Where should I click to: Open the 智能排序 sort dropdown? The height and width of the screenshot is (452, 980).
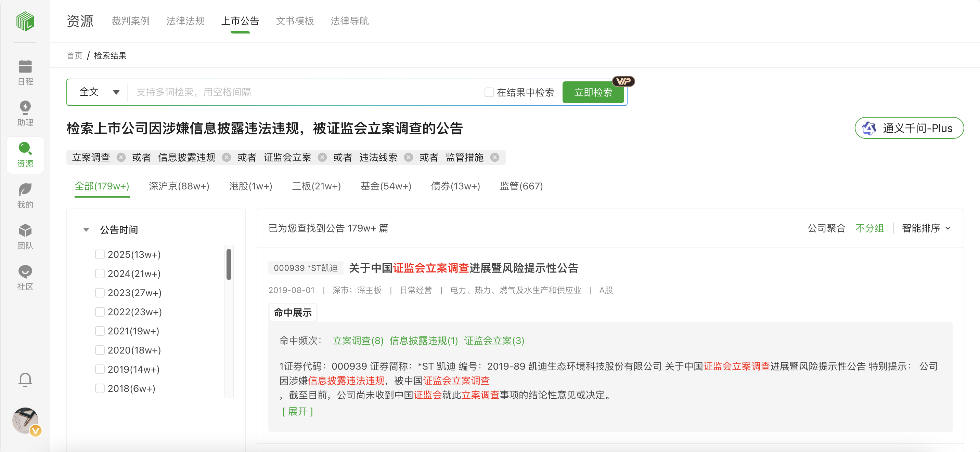click(926, 228)
